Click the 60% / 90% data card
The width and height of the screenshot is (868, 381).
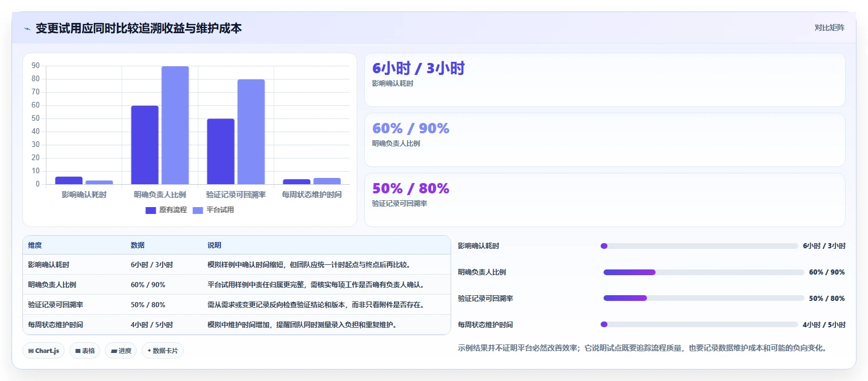605,140
